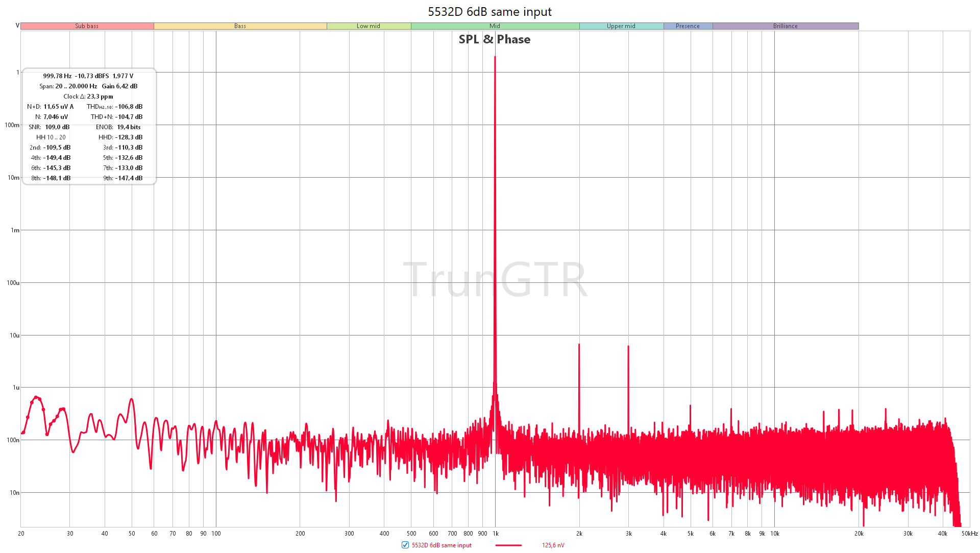Click the Bass frequency band label
This screenshot has height=553, width=980.
point(240,26)
